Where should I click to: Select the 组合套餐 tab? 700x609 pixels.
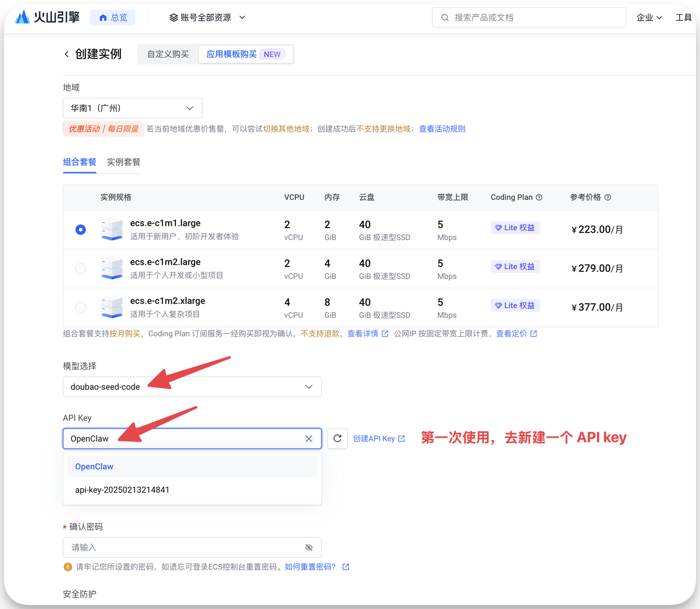[x=80, y=162]
